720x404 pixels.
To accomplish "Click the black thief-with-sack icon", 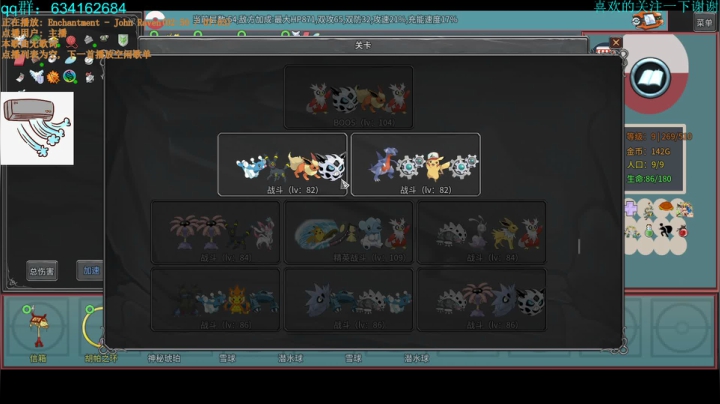I will (x=665, y=231).
